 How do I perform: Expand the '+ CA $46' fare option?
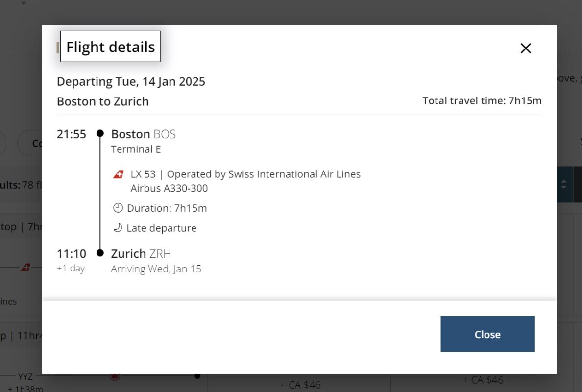300,385
